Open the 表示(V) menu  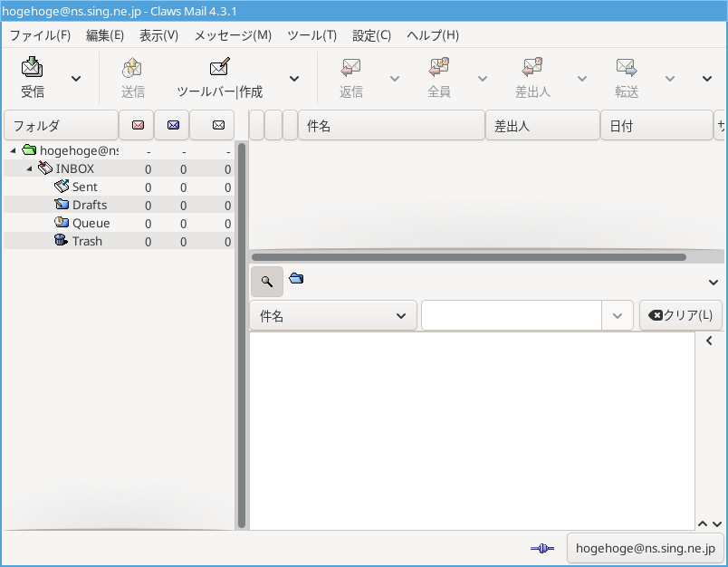tap(158, 35)
